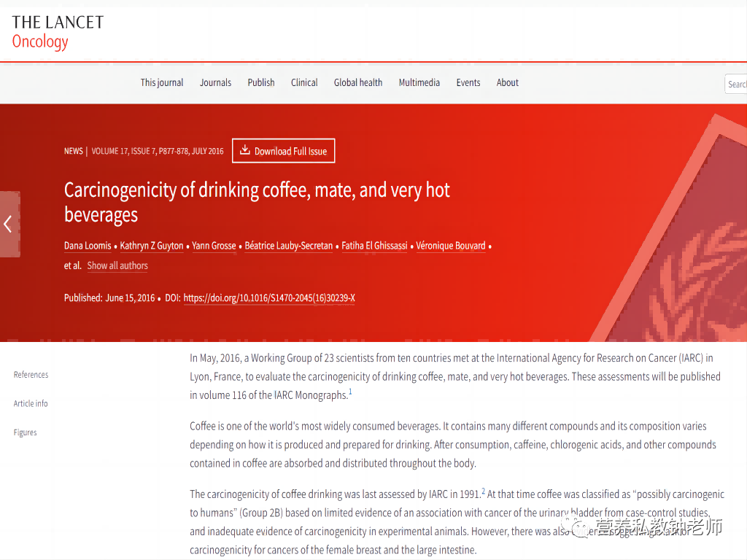Open Clinical menu
Screen dimensions: 747x560
click(x=304, y=83)
